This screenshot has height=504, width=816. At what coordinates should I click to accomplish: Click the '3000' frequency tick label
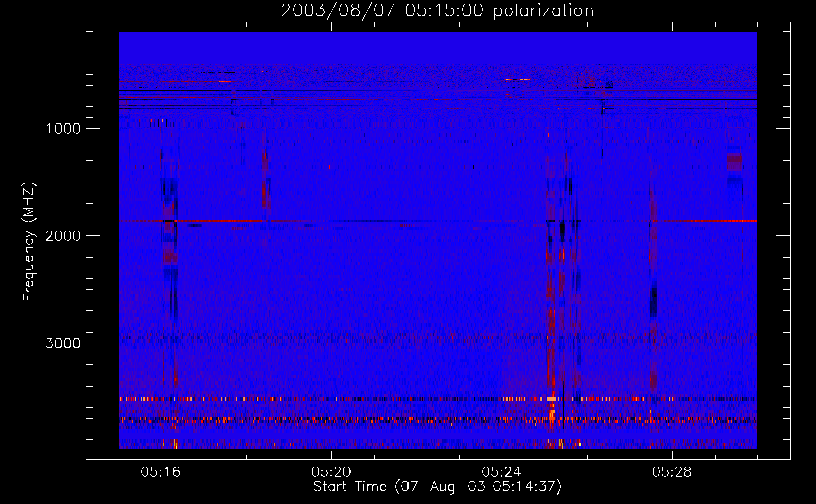tap(63, 343)
